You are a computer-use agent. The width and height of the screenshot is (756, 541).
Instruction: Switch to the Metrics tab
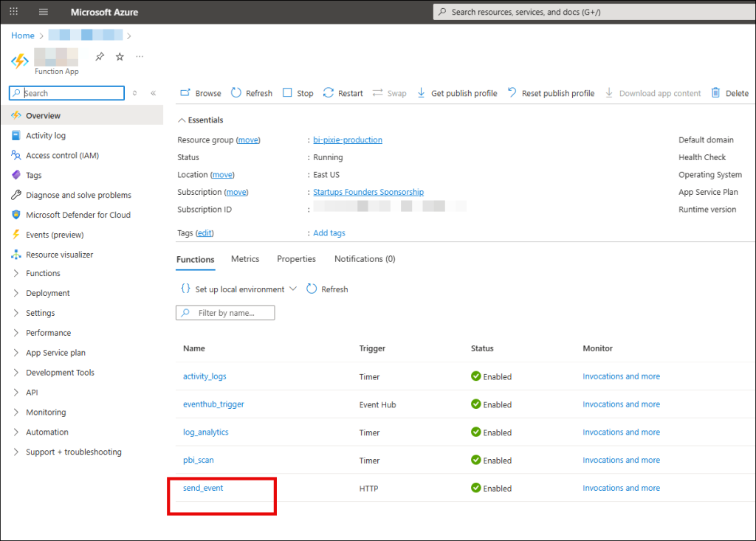[x=245, y=259]
